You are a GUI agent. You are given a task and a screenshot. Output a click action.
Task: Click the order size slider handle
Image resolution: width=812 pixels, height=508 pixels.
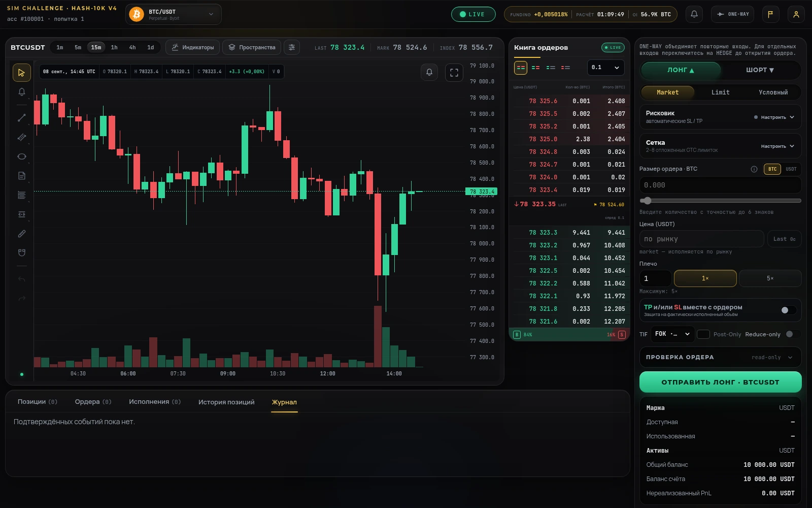(647, 201)
